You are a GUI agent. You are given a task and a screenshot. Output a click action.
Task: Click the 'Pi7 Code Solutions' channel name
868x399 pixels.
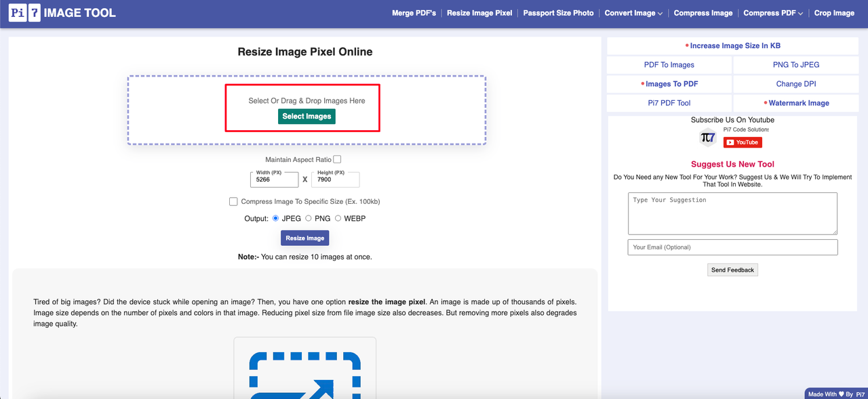tap(746, 129)
